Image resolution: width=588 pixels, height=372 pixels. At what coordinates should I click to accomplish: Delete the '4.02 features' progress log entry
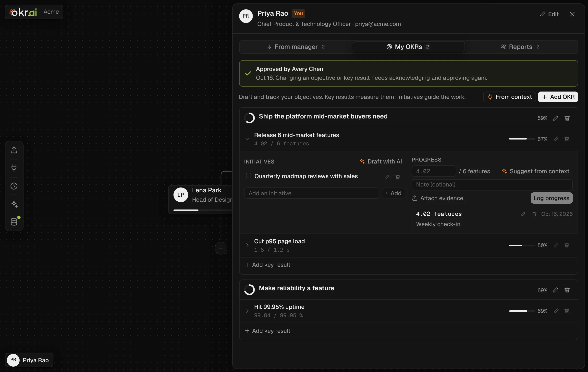pos(534,214)
